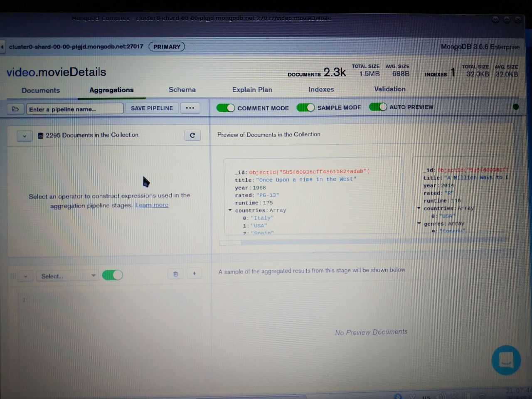This screenshot has width=532, height=399.
Task: Click the indexes count 1
Action: [x=453, y=73]
